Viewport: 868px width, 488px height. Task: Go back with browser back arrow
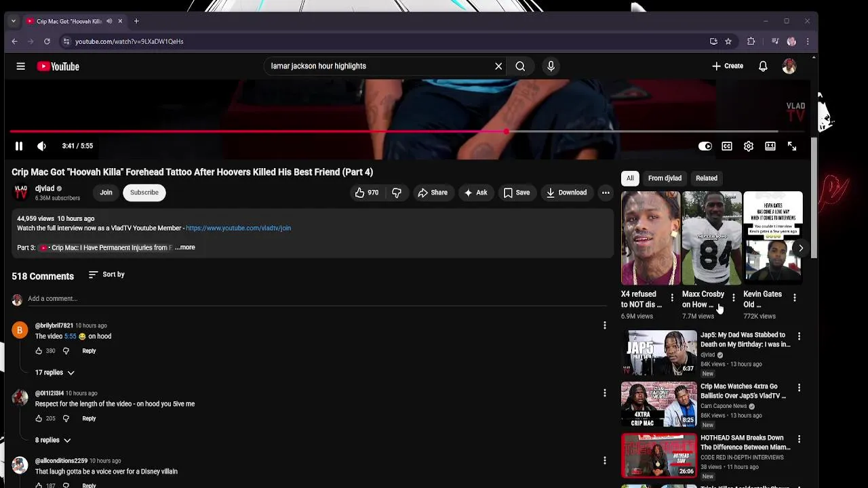[x=14, y=41]
